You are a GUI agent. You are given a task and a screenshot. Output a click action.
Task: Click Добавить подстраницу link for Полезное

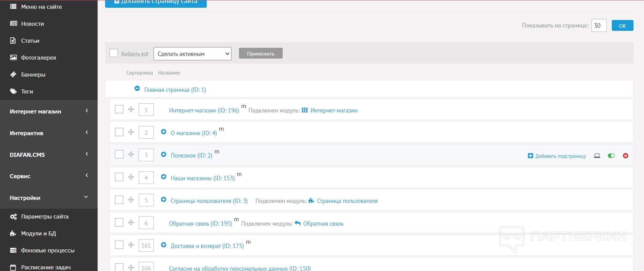pyautogui.click(x=561, y=156)
